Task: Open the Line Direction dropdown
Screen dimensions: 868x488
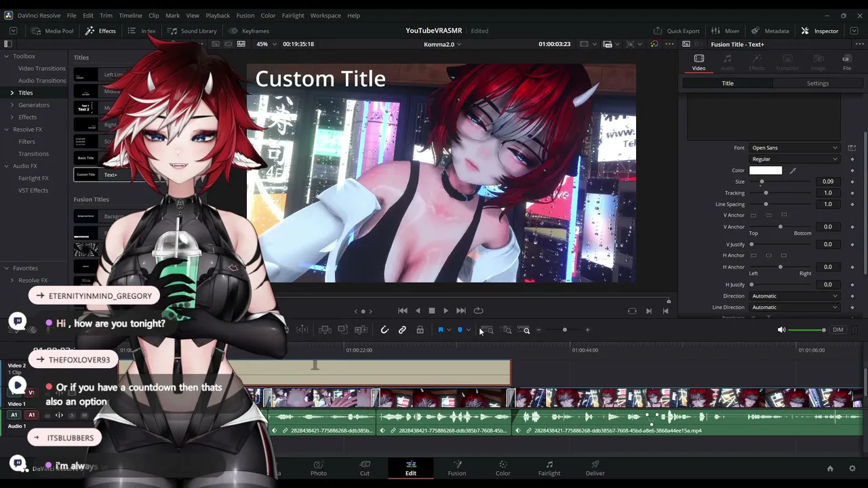Action: click(794, 308)
